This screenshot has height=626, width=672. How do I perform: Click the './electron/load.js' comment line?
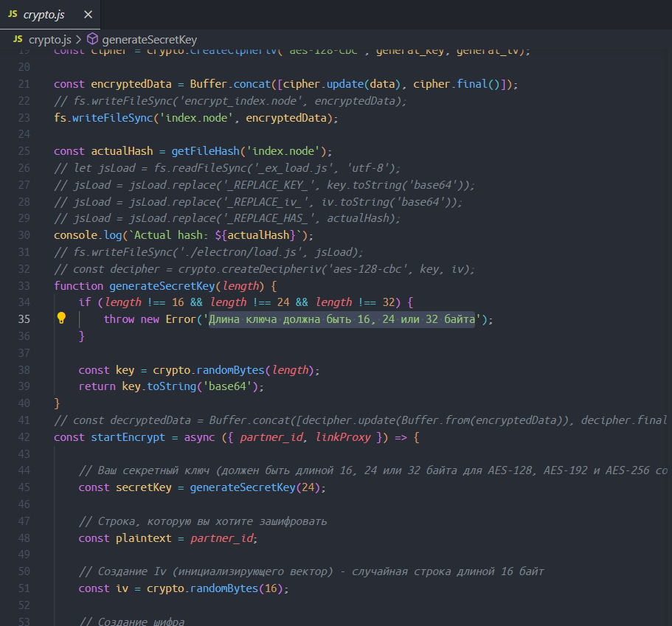[x=209, y=252]
